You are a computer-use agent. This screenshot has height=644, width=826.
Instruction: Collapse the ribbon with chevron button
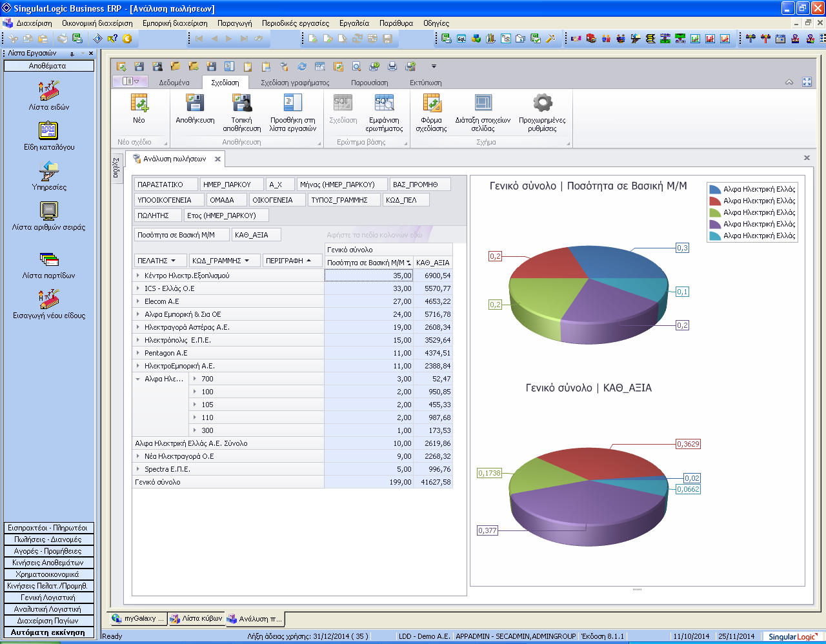(789, 82)
